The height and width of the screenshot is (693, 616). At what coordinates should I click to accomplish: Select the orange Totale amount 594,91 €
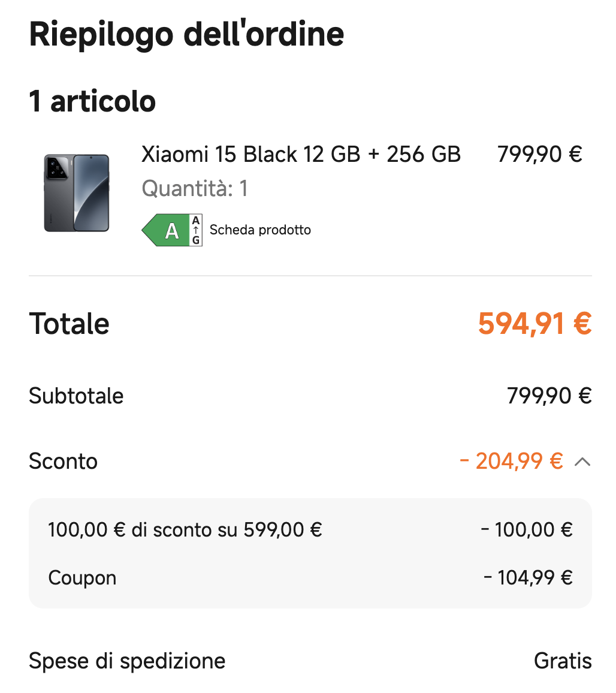[535, 324]
